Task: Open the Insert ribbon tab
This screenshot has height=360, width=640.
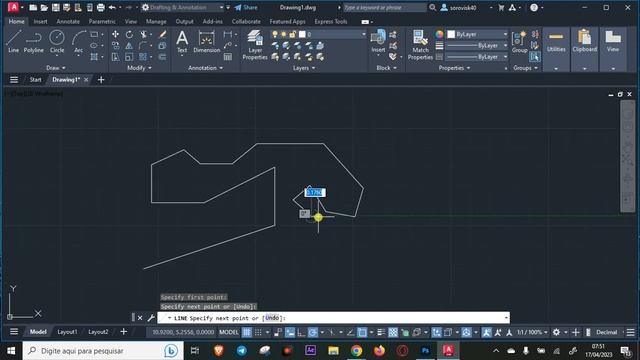Action: pos(40,21)
